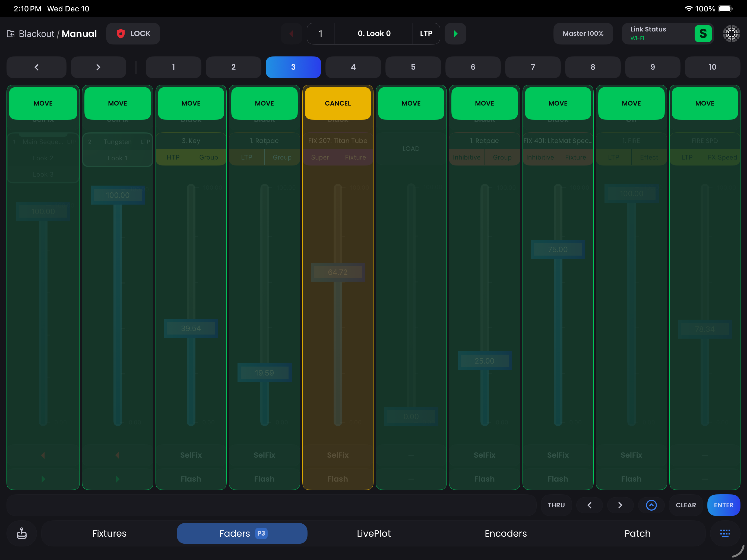Viewport: 747px width, 560px height.
Task: Click the command line right chevron
Action: pos(620,505)
